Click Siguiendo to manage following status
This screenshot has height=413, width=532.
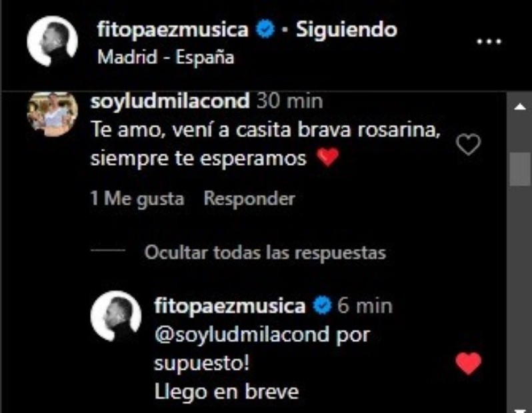coord(347,29)
